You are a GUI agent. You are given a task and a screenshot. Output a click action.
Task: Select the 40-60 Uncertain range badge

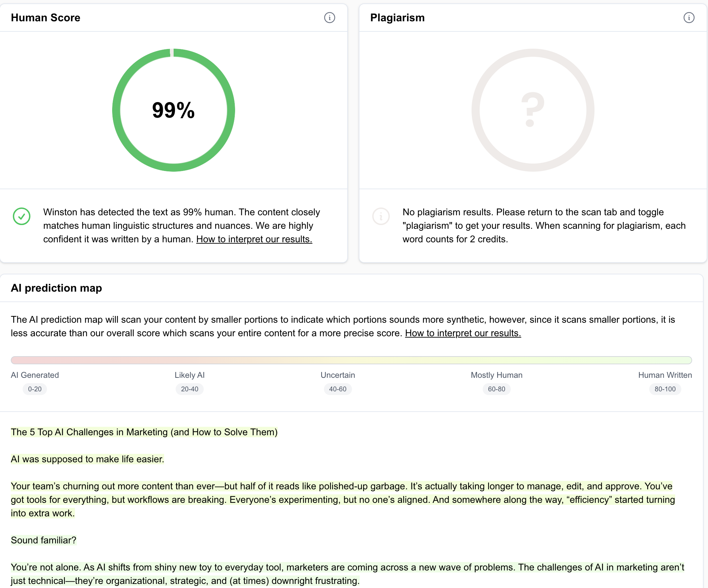pos(338,389)
